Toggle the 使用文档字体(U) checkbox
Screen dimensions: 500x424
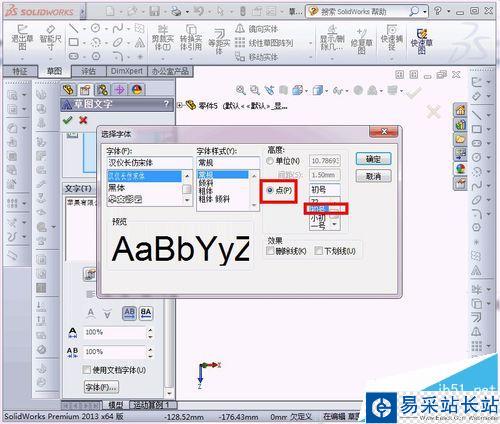(x=87, y=370)
